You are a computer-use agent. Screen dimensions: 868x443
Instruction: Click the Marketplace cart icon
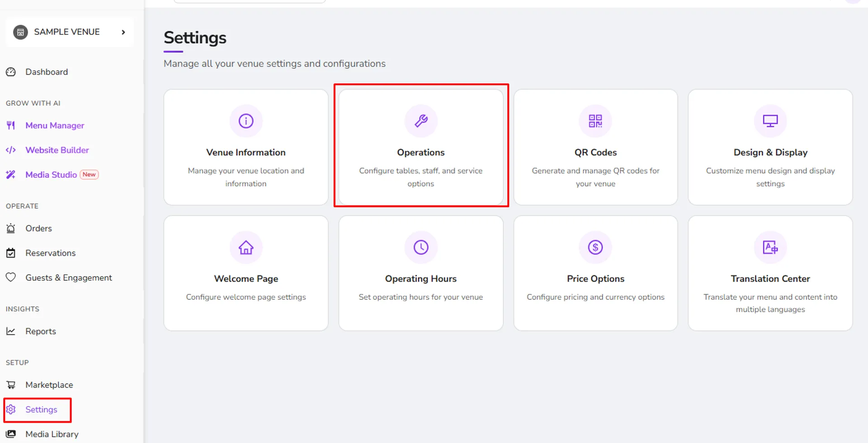[x=11, y=385]
